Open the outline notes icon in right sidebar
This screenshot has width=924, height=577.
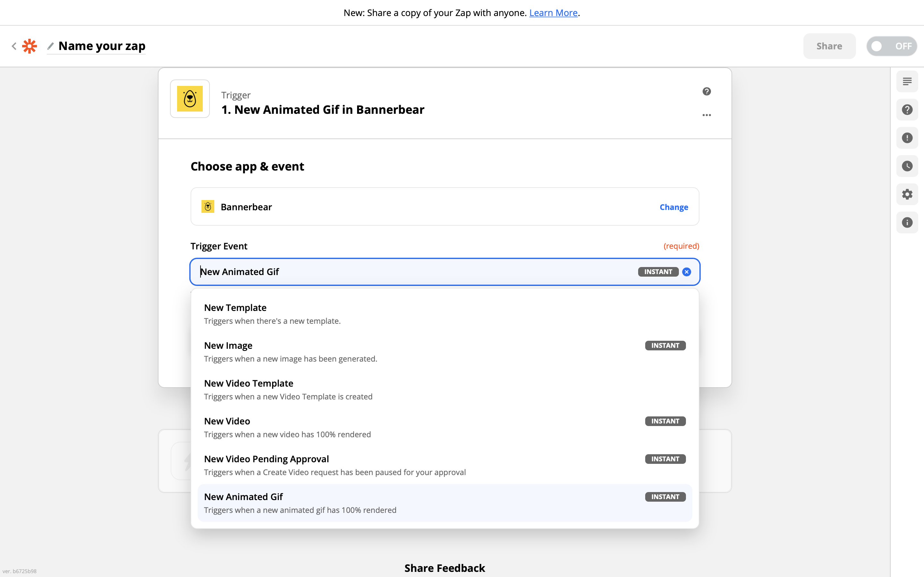(907, 81)
